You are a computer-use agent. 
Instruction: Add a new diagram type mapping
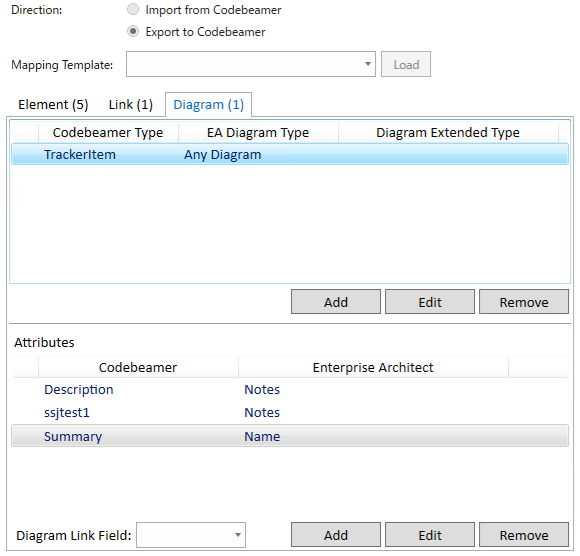tap(335, 302)
